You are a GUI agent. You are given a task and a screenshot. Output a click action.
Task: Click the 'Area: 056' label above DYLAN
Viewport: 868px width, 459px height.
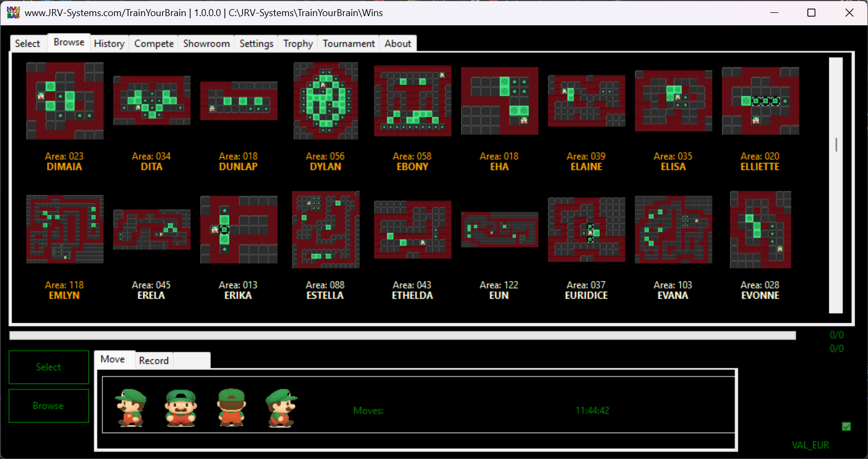pyautogui.click(x=326, y=156)
